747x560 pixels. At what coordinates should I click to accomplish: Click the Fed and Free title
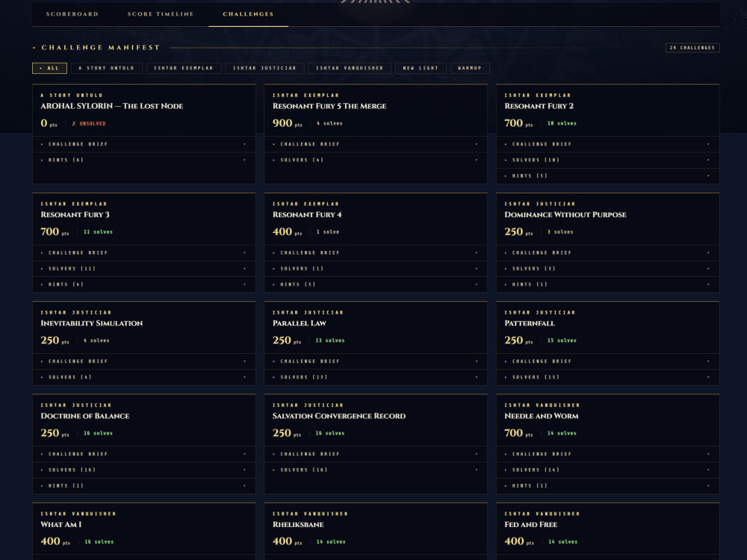click(530, 525)
